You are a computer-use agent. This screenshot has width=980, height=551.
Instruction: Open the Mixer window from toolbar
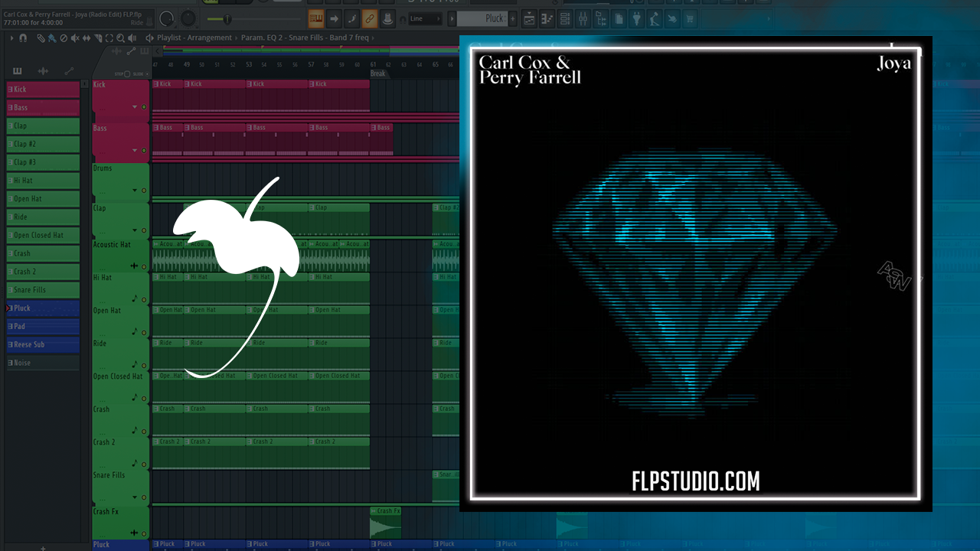pos(582,18)
